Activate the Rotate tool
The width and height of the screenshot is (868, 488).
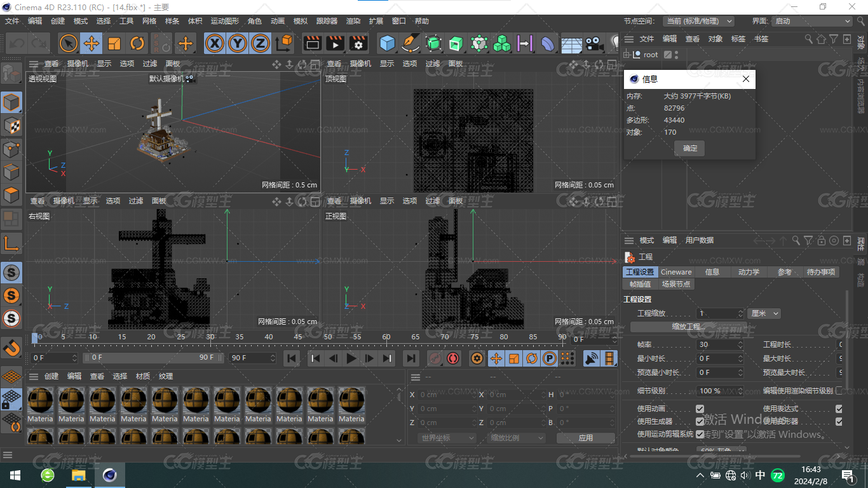pyautogui.click(x=137, y=43)
